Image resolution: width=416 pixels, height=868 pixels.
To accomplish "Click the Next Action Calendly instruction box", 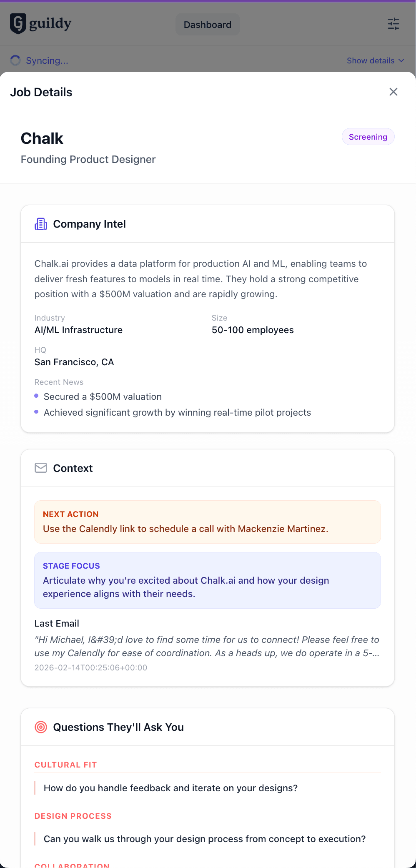I will click(207, 522).
